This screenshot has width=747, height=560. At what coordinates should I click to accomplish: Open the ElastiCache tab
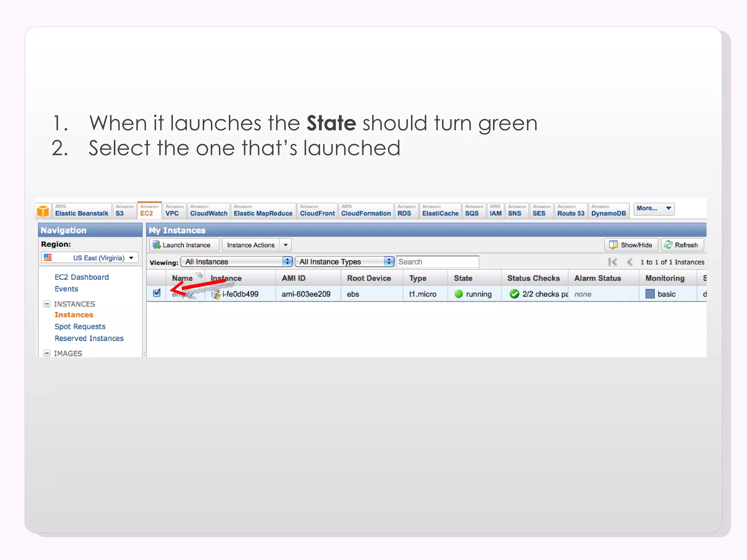click(x=440, y=211)
